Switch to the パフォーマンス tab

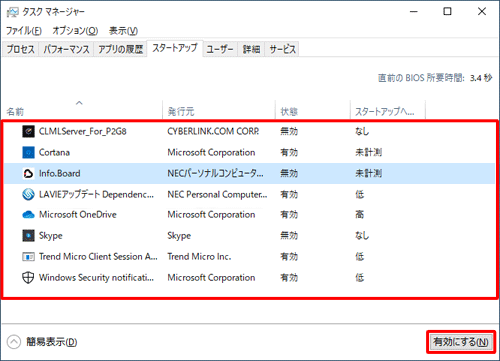66,49
